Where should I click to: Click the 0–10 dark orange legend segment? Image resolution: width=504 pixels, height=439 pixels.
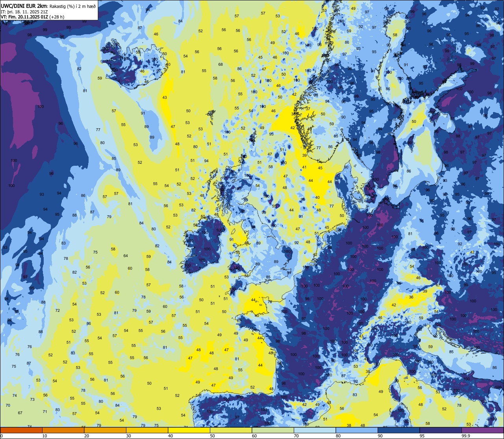(x=21, y=430)
